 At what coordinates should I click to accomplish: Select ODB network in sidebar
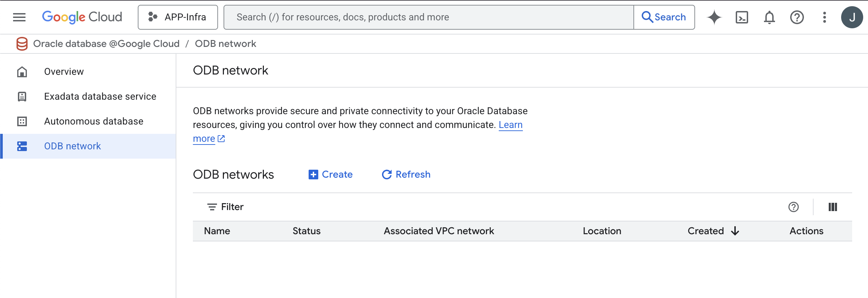tap(88, 146)
